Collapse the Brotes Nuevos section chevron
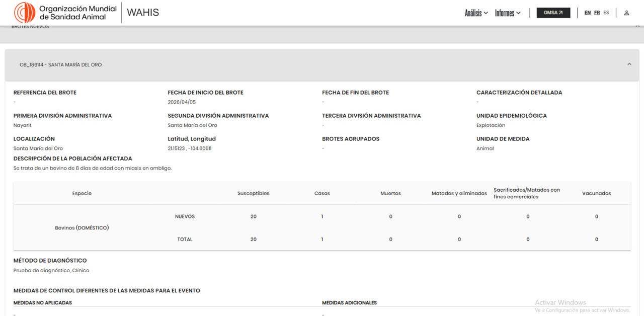This screenshot has height=316, width=644. point(637,26)
